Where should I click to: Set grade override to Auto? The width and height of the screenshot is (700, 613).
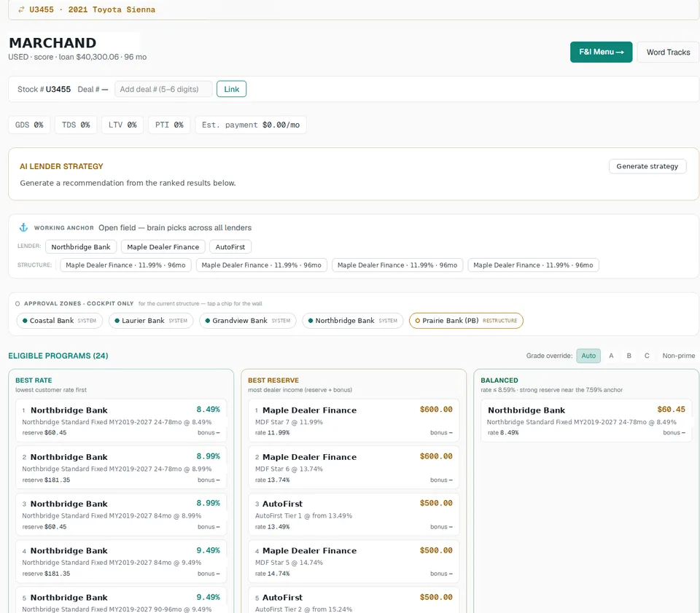[x=588, y=356]
